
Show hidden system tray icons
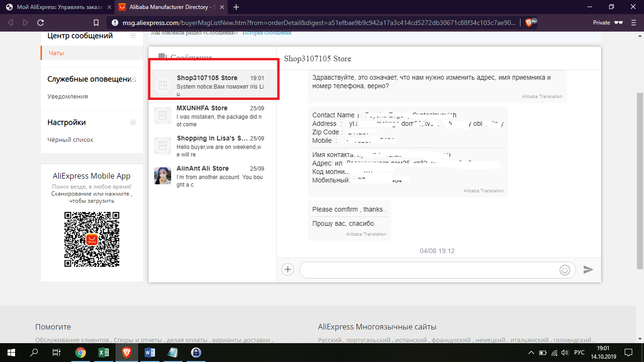point(531,353)
